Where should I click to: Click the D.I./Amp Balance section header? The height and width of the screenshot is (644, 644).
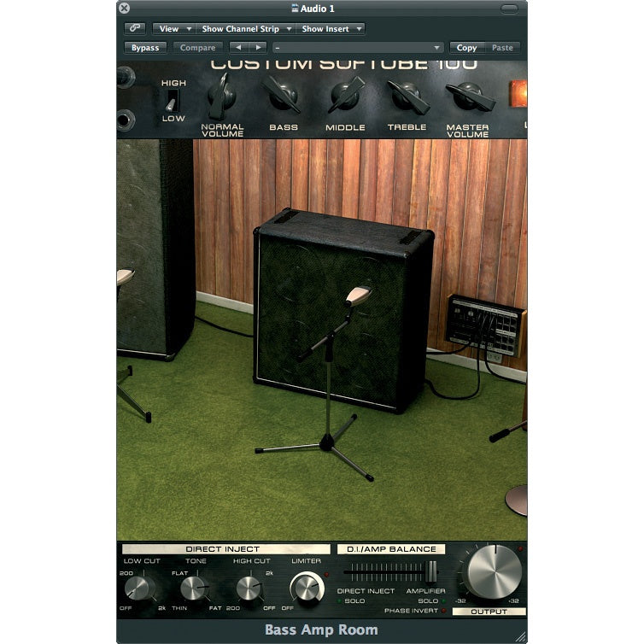(x=391, y=549)
